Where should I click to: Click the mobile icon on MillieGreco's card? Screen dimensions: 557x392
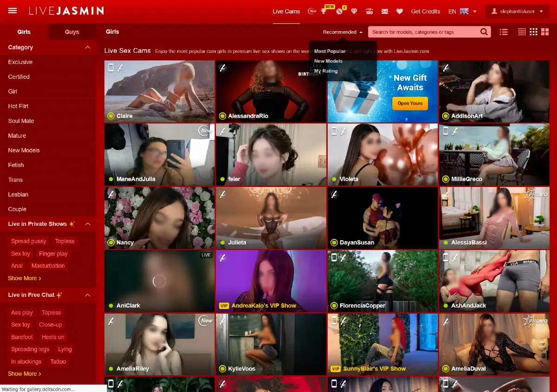click(446, 131)
